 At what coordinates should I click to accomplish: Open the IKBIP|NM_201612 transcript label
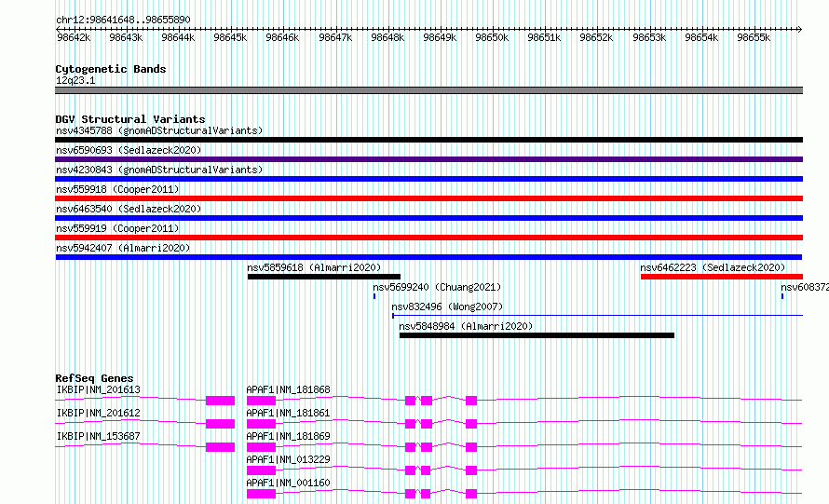[99, 413]
